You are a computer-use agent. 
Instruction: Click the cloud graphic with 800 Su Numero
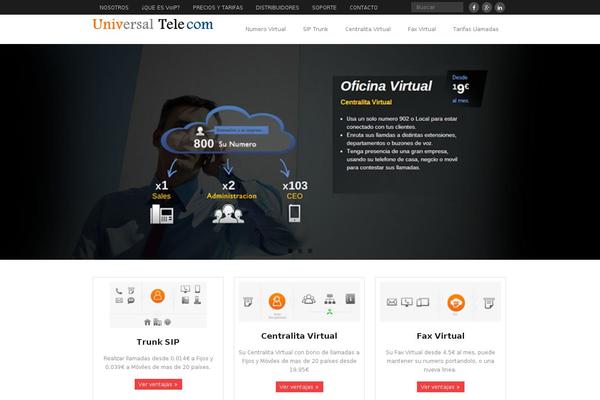coord(228,131)
